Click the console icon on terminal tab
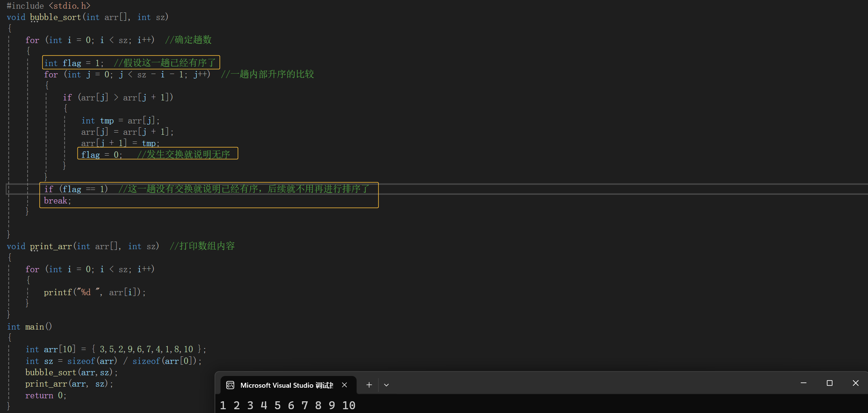 tap(230, 385)
